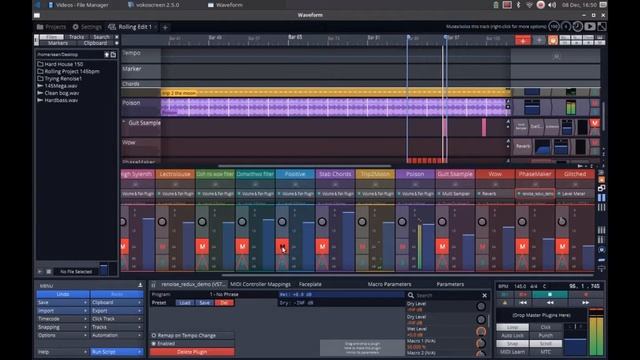Open the Rolling Project 146bpm folder
This screenshot has width=640, height=360.
tap(68, 71)
